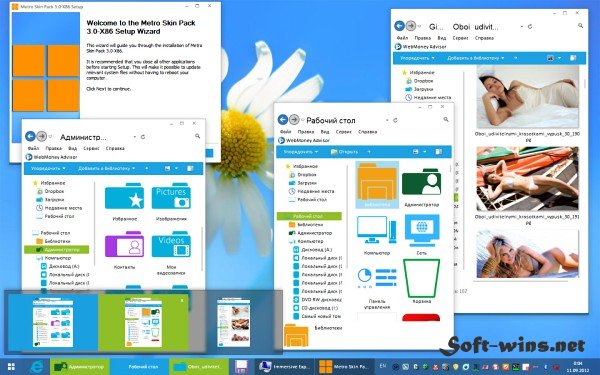
Task: Open Упорядочить dropdown in Администратор window
Action: pyautogui.click(x=48, y=168)
